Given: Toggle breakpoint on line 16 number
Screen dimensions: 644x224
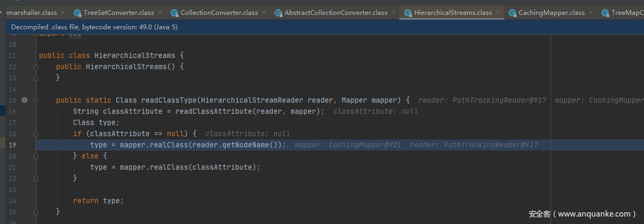Looking at the screenshot, I should (x=12, y=111).
